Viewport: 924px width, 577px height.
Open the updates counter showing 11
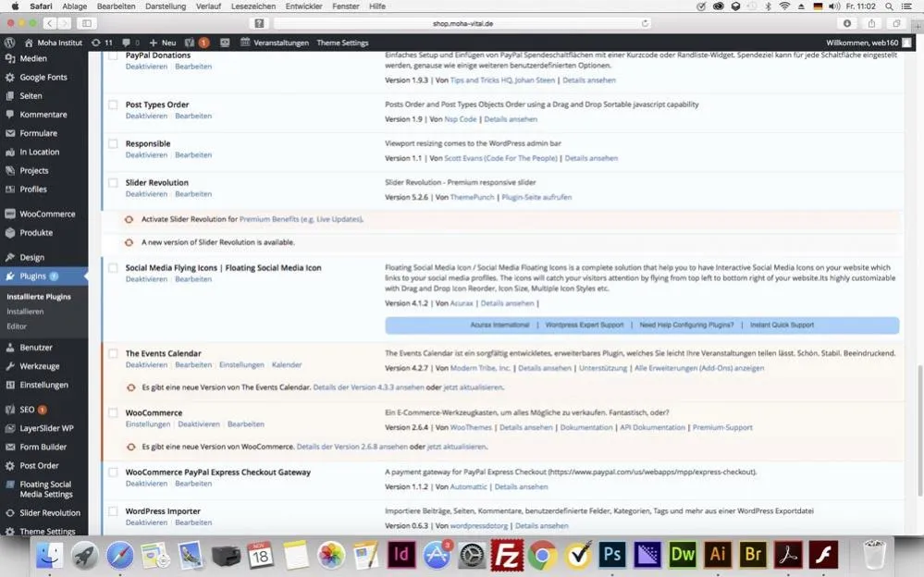(102, 43)
